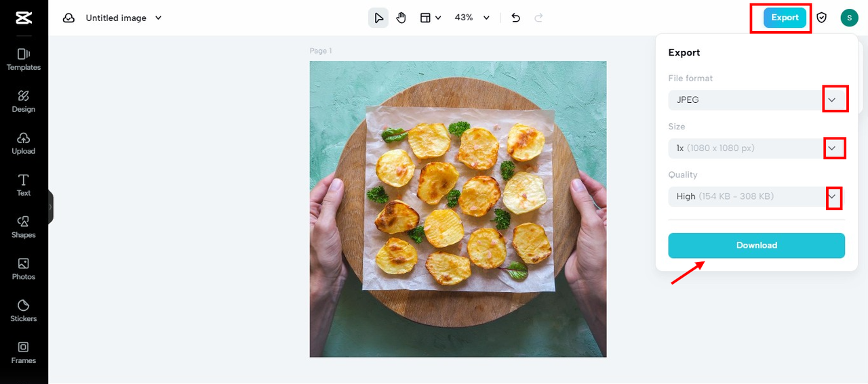This screenshot has height=384, width=868.
Task: Open the Design sidebar panel
Action: (x=24, y=101)
